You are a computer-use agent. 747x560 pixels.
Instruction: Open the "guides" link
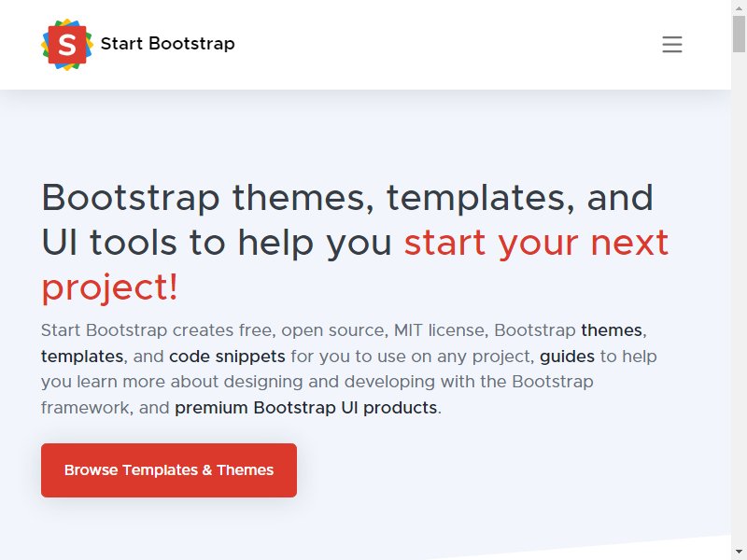click(567, 357)
